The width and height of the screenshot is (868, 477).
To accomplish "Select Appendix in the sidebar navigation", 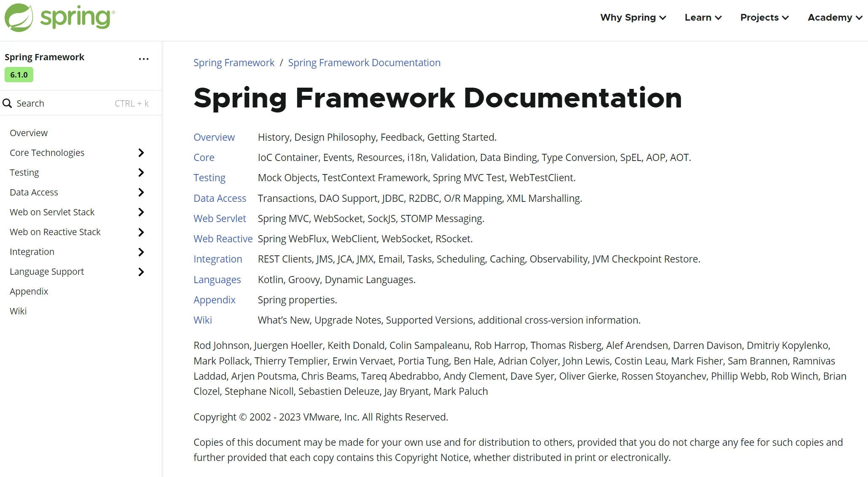I will tap(29, 291).
